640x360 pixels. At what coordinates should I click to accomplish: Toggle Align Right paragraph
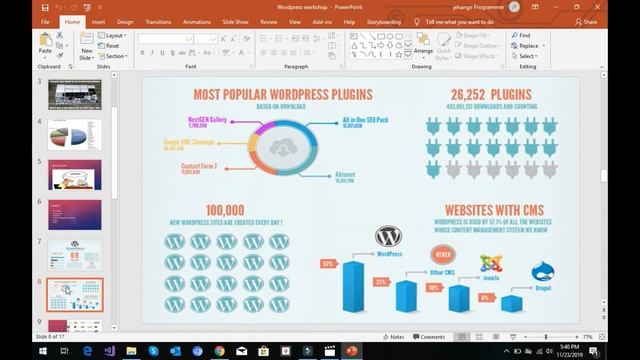(283, 53)
